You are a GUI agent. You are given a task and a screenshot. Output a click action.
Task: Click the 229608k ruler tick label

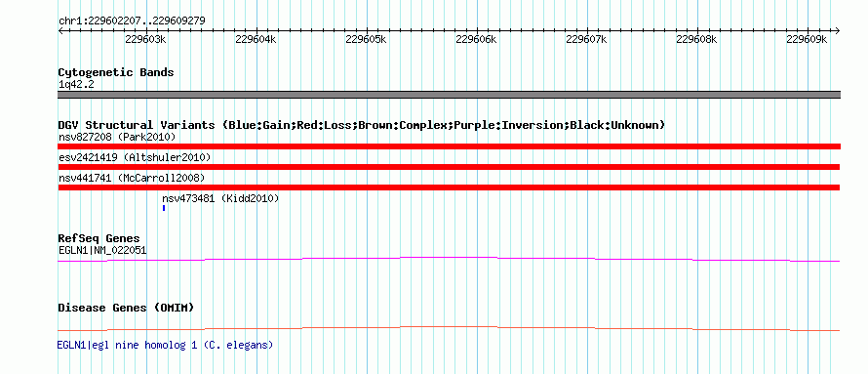click(x=697, y=39)
